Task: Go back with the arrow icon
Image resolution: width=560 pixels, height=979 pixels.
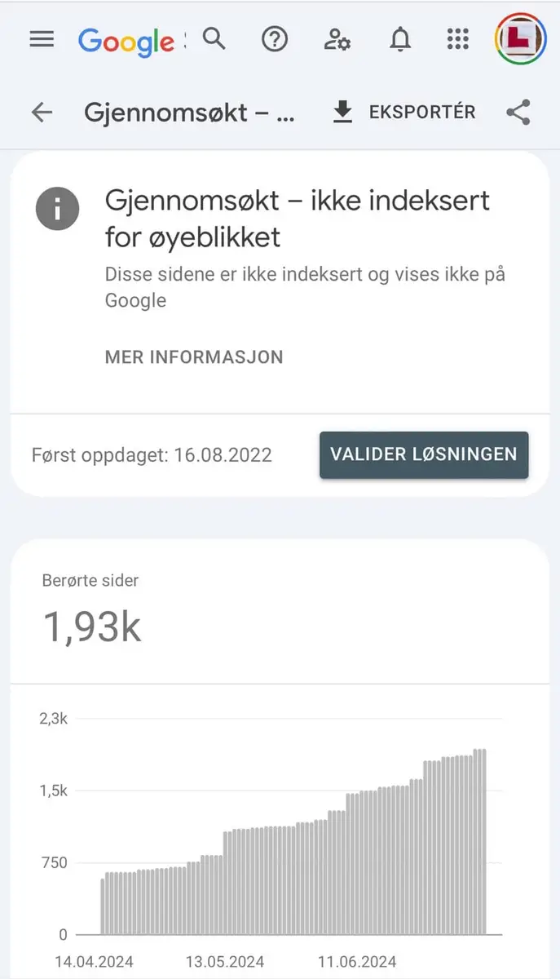Action: [42, 113]
